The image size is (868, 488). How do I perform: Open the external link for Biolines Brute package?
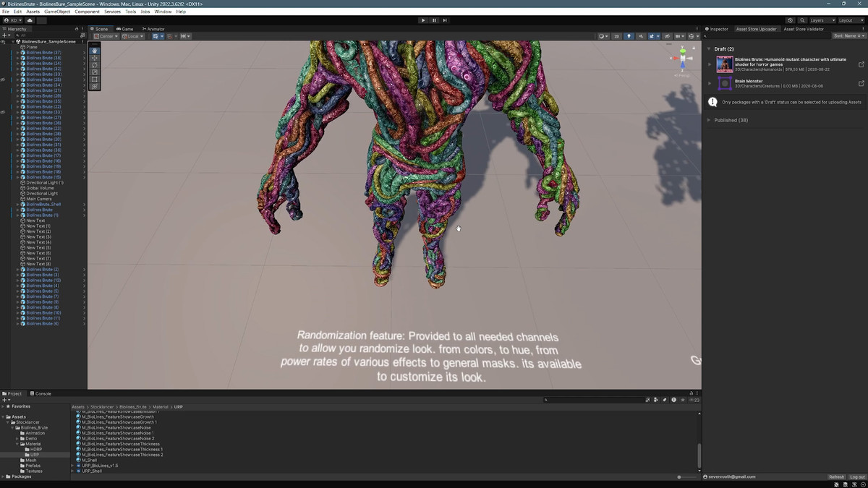tap(861, 64)
